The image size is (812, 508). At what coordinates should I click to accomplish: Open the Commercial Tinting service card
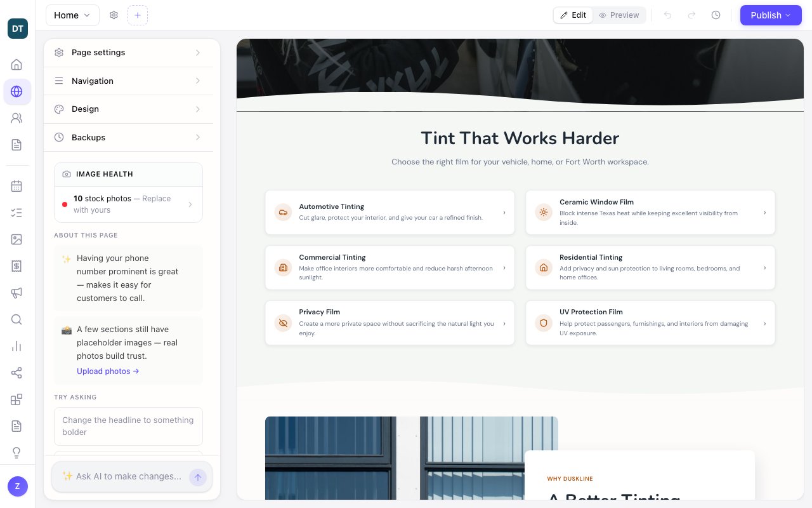click(x=390, y=268)
